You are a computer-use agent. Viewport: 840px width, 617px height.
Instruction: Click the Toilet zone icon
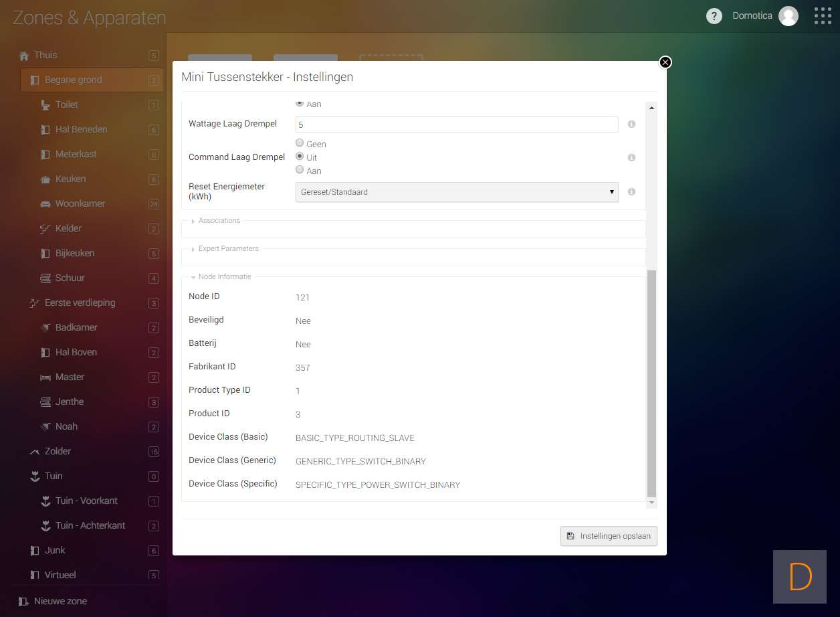(x=45, y=105)
